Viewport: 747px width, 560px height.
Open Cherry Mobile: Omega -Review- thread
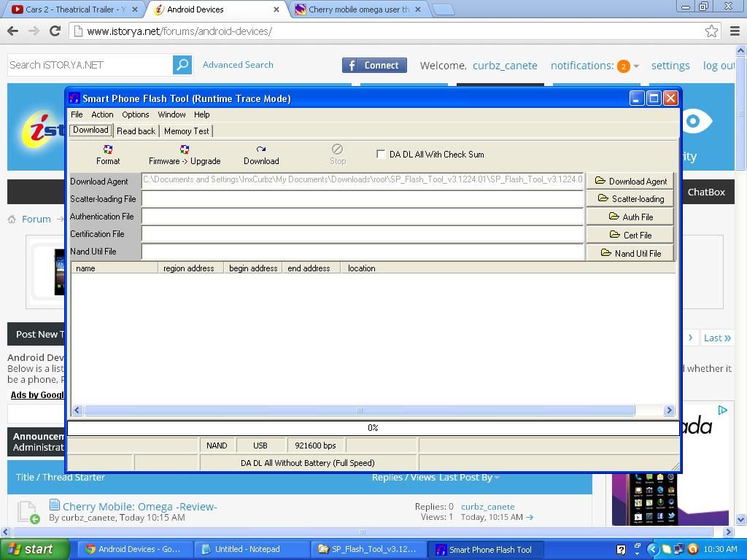click(139, 507)
